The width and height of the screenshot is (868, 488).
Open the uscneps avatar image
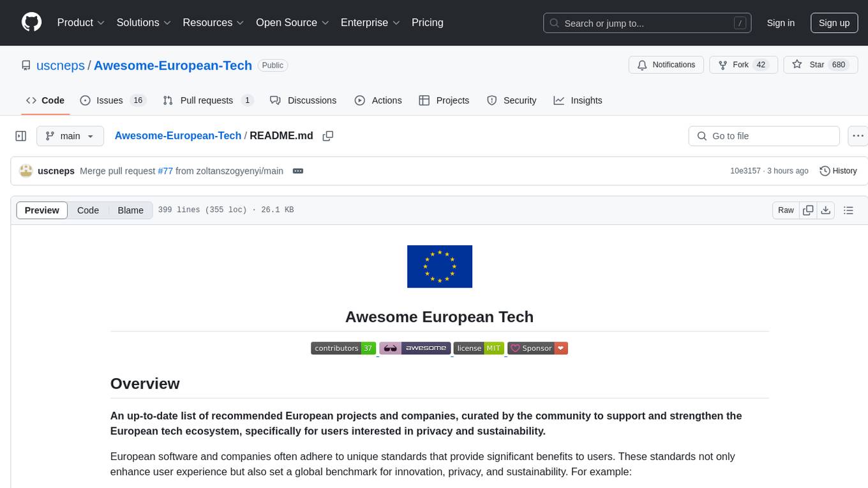(26, 171)
